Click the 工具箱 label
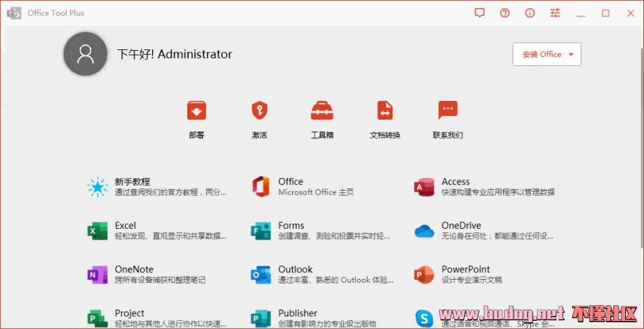Image resolution: width=644 pixels, height=329 pixels. click(x=322, y=135)
